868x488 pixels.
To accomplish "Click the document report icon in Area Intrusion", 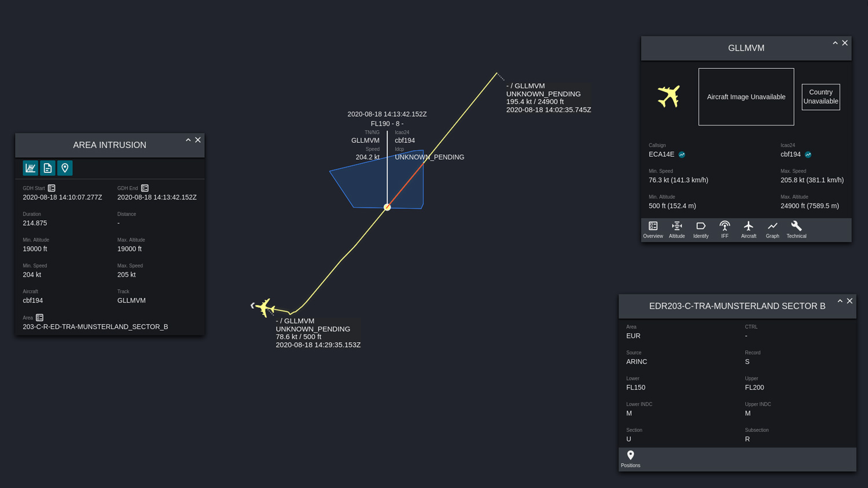I will point(47,168).
